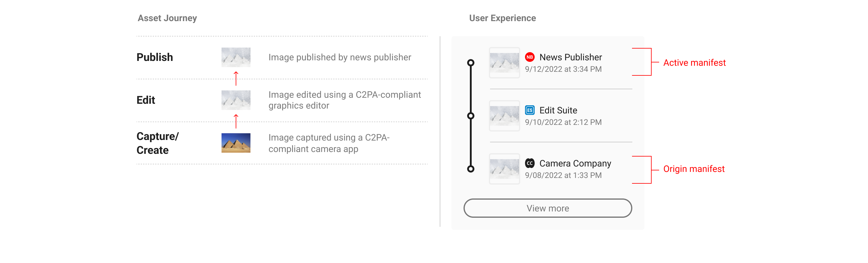Click the Camera Company name label
This screenshot has width=868, height=263.
pos(575,163)
